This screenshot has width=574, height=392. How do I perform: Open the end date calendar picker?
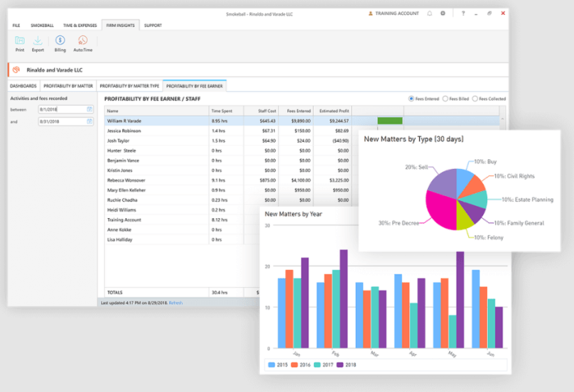pos(89,121)
